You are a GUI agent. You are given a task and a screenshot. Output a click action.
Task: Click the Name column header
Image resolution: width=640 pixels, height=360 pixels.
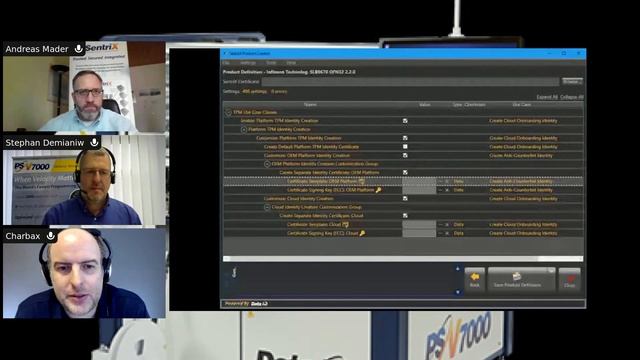(310, 105)
